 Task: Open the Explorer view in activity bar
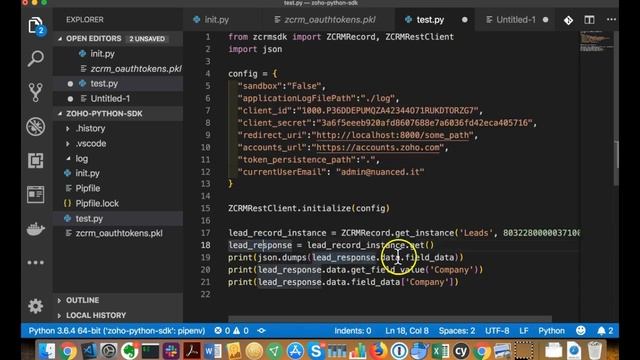(36, 25)
